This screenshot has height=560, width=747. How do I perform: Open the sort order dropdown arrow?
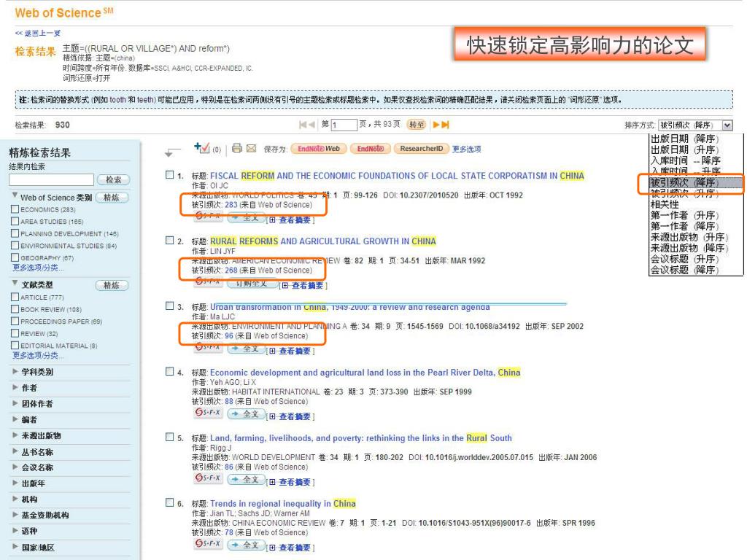tap(727, 125)
